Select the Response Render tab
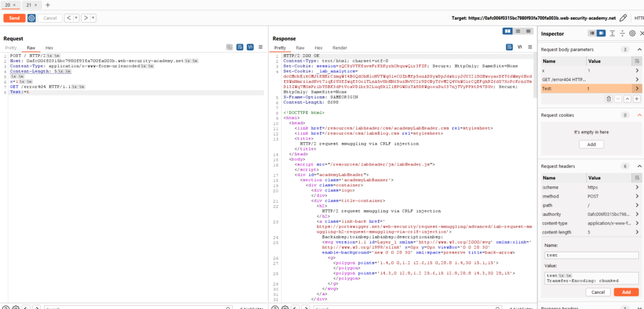Image resolution: width=644 pixels, height=309 pixels. 340,48
